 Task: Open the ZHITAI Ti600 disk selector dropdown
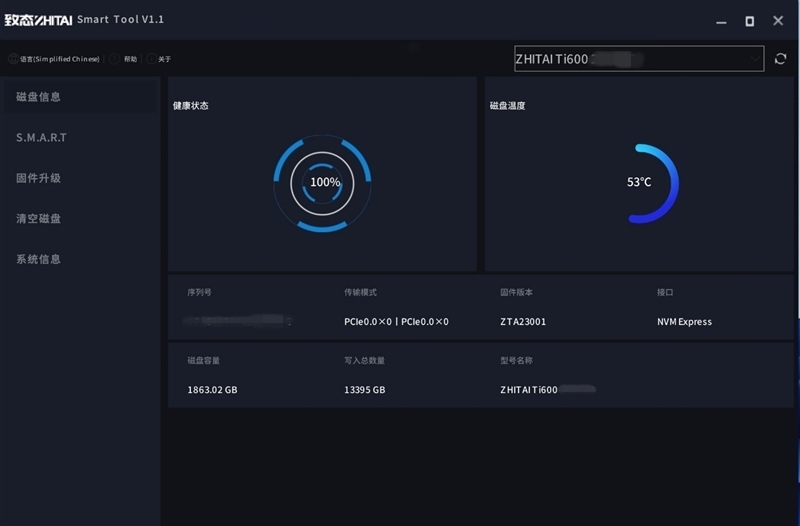point(639,59)
